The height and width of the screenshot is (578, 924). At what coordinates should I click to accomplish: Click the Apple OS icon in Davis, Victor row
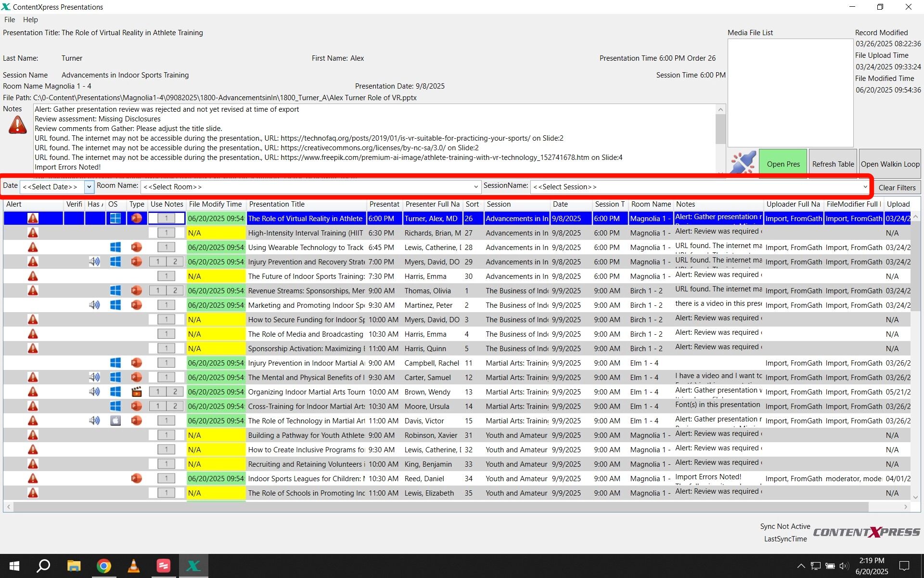115,420
